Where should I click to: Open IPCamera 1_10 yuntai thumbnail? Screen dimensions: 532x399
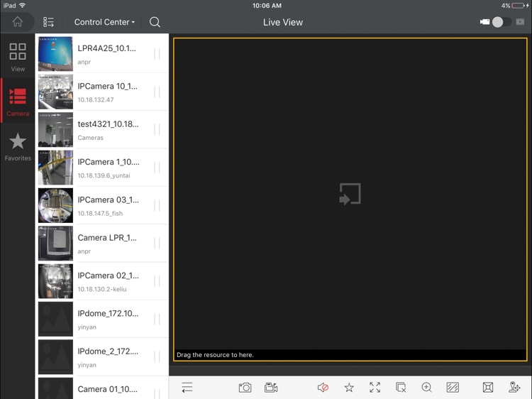[55, 168]
